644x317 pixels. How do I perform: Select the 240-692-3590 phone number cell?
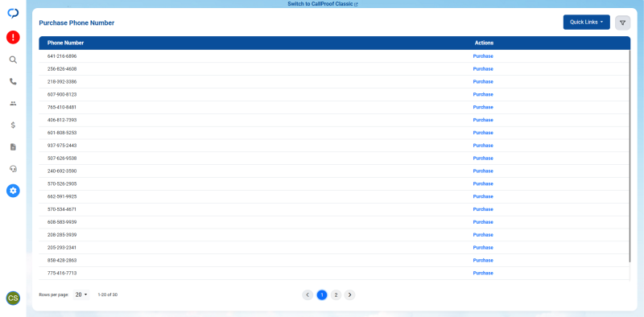(62, 171)
